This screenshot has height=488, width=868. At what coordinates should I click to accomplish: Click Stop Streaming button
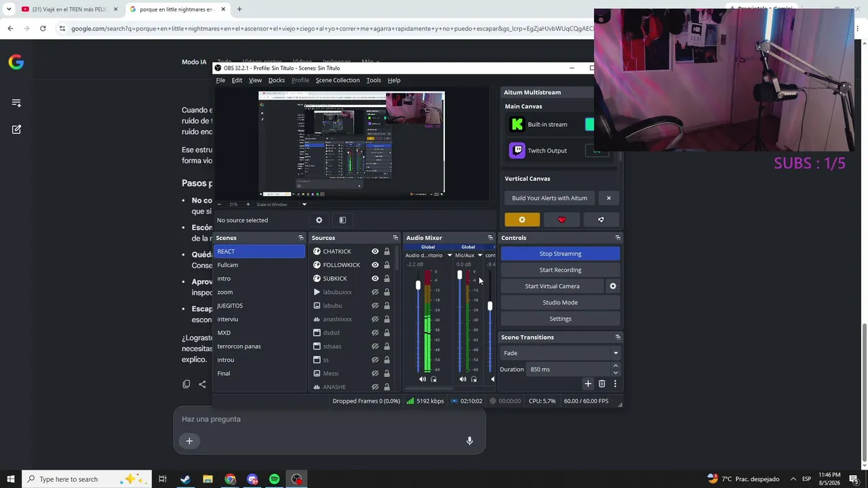[560, 253]
